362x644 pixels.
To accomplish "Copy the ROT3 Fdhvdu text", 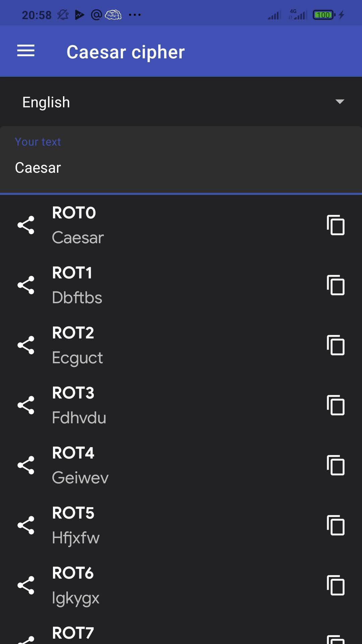I will (336, 405).
